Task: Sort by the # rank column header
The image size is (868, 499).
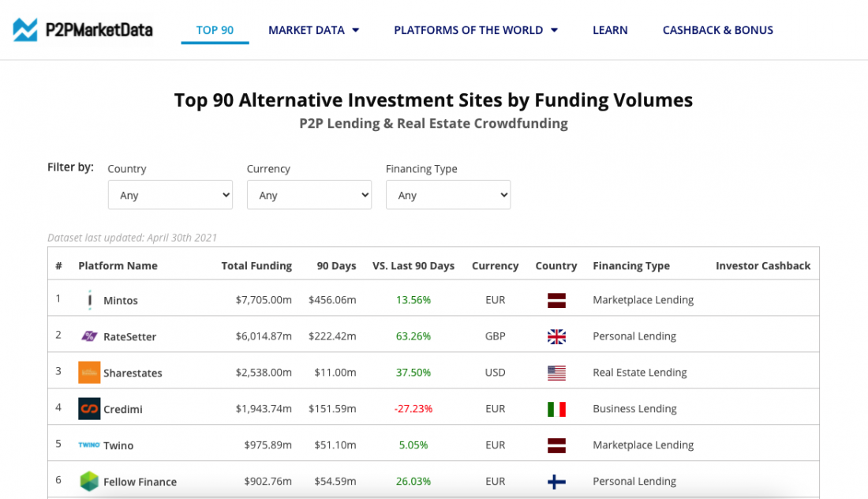Action: pos(58,266)
